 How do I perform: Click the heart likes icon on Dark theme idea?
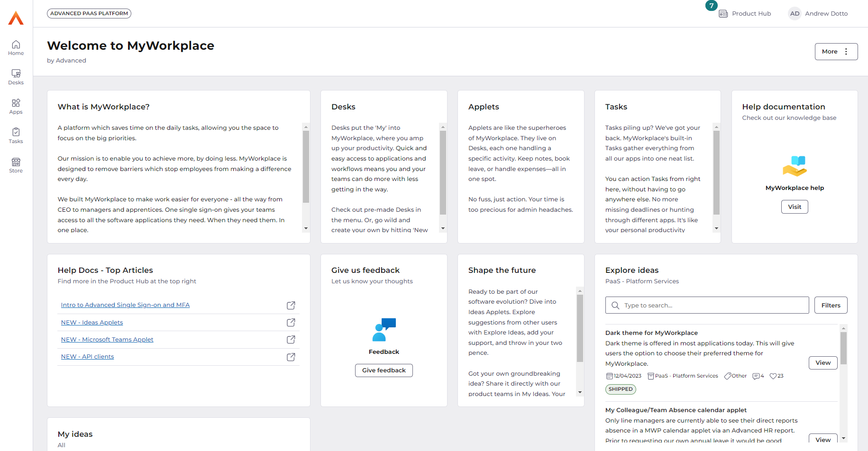pyautogui.click(x=773, y=376)
